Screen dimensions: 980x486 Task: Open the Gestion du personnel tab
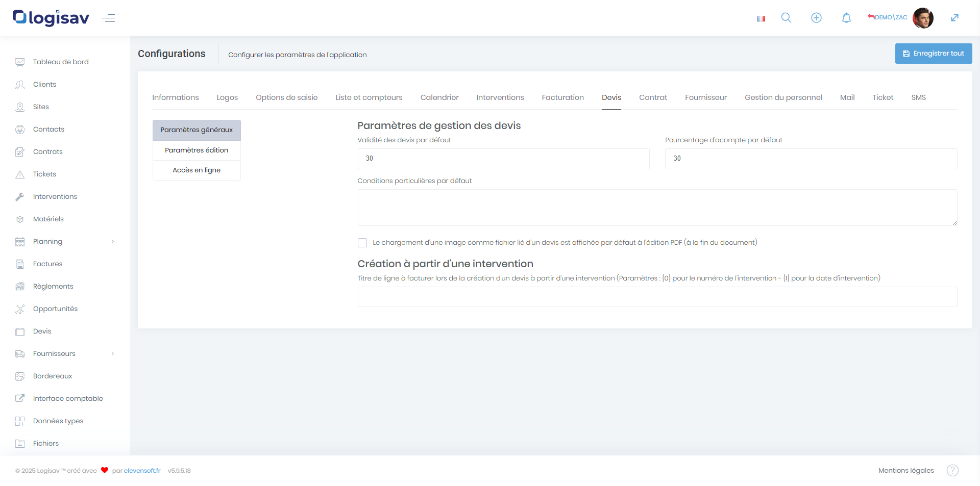[783, 97]
